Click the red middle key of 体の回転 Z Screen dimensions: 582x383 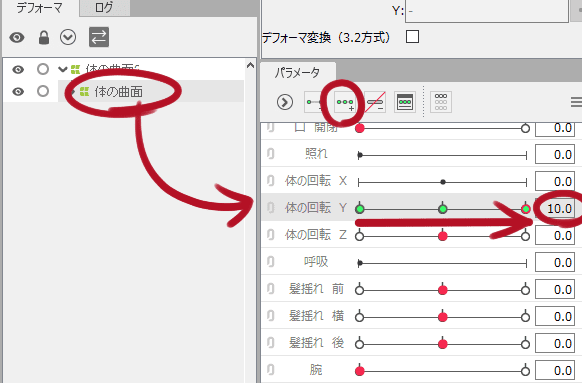coord(442,236)
